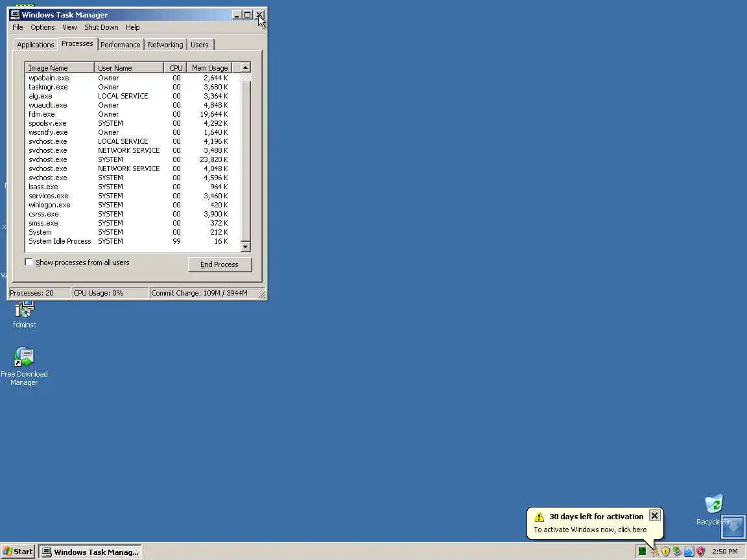Open the Start menu
The width and height of the screenshot is (747, 560).
tap(18, 552)
